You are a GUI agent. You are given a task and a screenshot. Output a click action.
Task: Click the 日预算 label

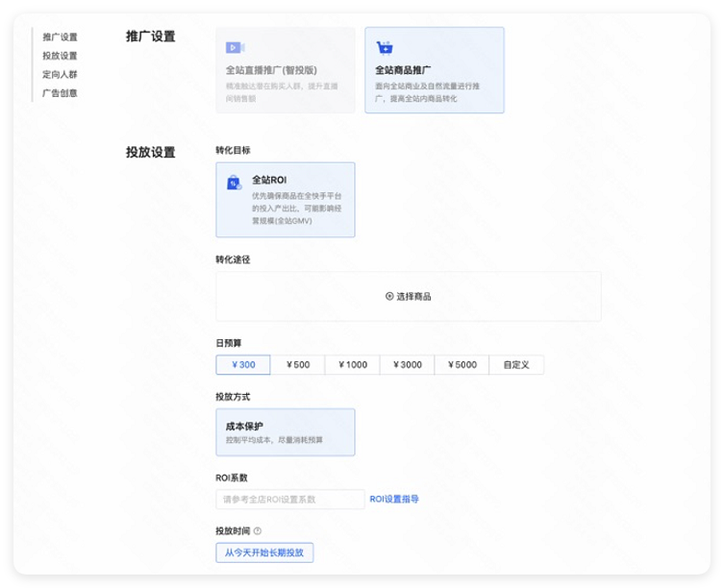229,343
